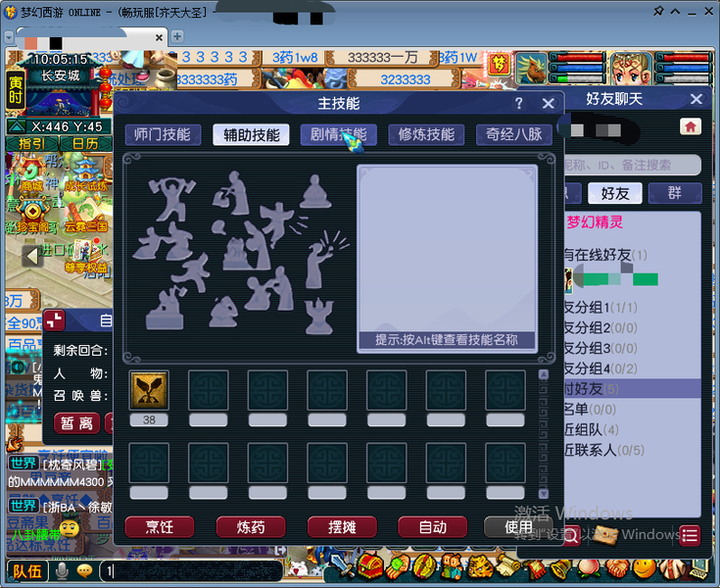Switch to the 师门技能 tab

pyautogui.click(x=163, y=135)
